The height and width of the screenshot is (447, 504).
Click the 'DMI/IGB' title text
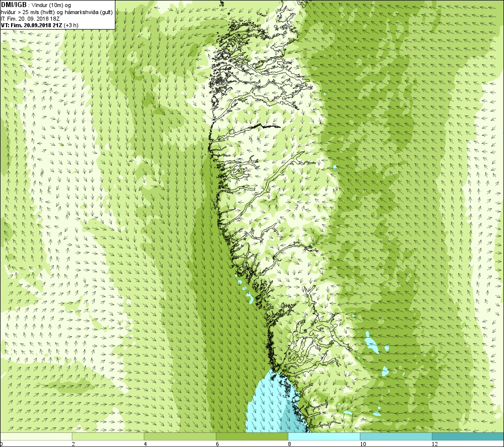coord(14,5)
